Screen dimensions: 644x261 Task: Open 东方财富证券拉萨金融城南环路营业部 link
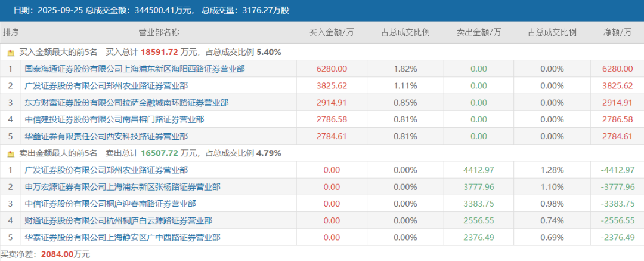(x=126, y=103)
